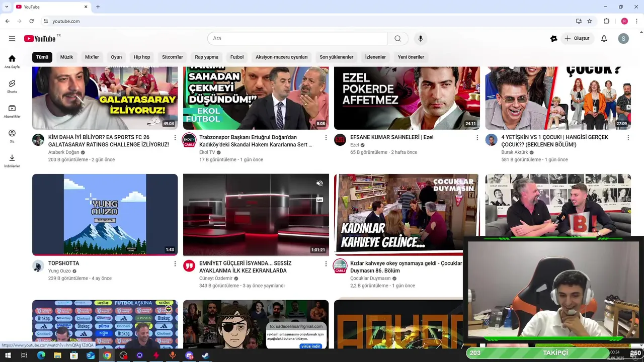Select the Mix'ler filter chip

92,57
